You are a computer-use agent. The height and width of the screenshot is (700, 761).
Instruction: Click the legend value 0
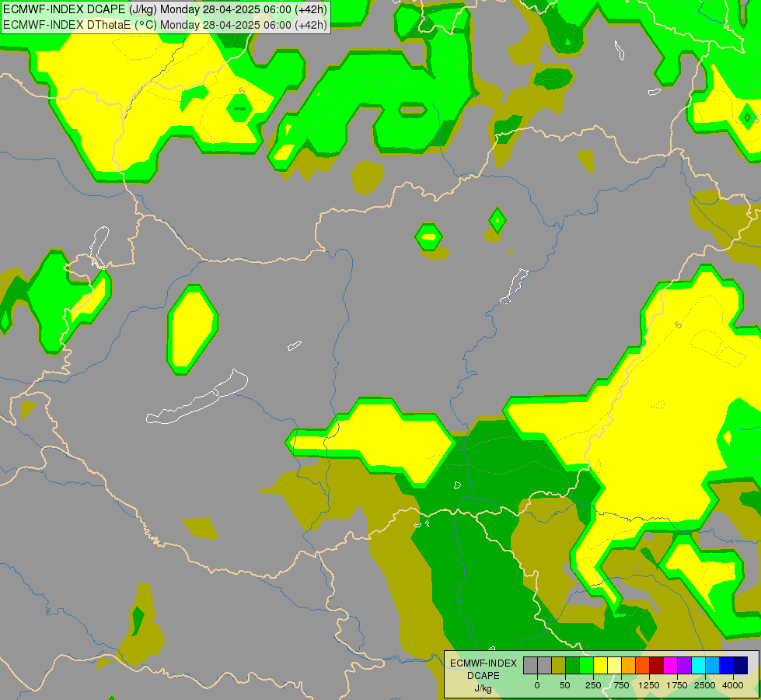pyautogui.click(x=537, y=685)
